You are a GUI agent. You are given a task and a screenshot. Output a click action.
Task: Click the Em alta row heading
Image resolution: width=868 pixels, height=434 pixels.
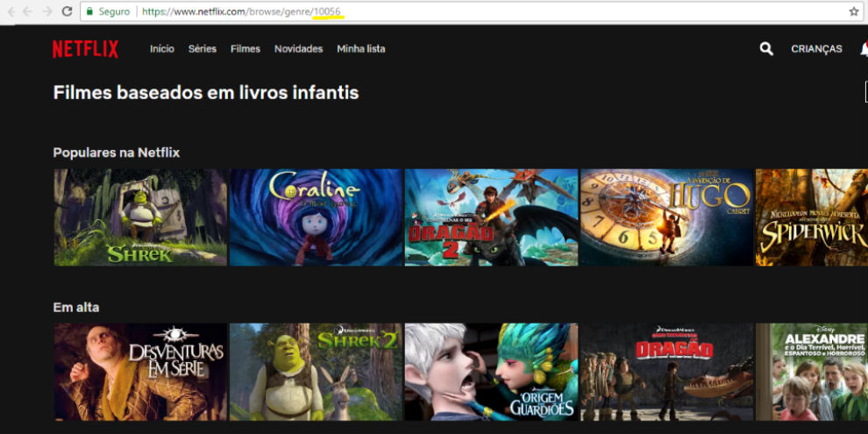point(75,307)
